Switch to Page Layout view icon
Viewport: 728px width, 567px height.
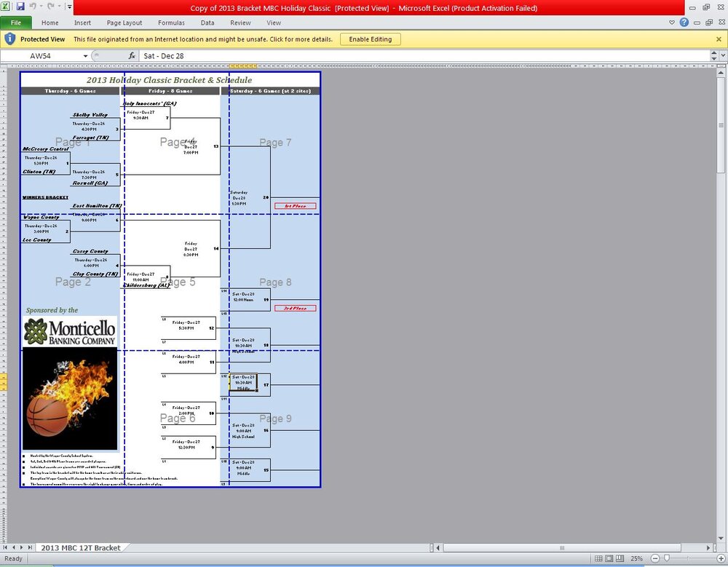[609, 558]
